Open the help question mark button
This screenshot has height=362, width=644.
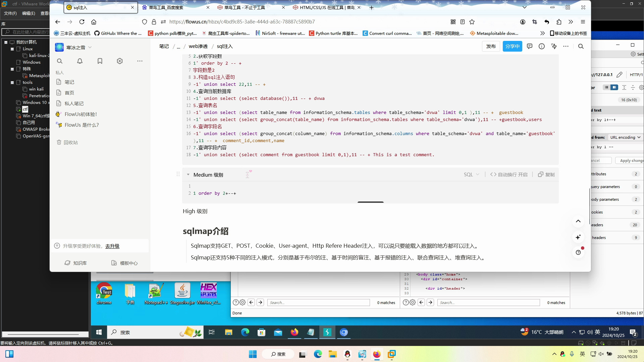tap(578, 252)
